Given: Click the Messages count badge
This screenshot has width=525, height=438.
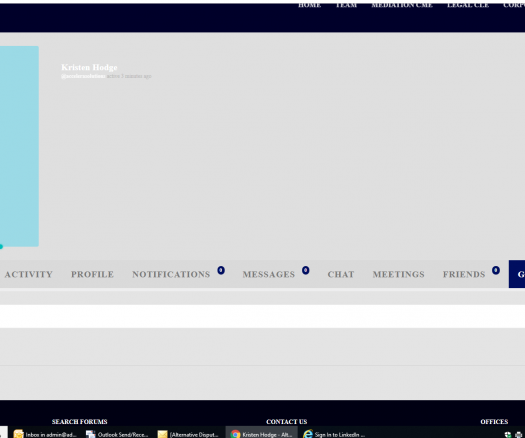Looking at the screenshot, I should [305, 270].
